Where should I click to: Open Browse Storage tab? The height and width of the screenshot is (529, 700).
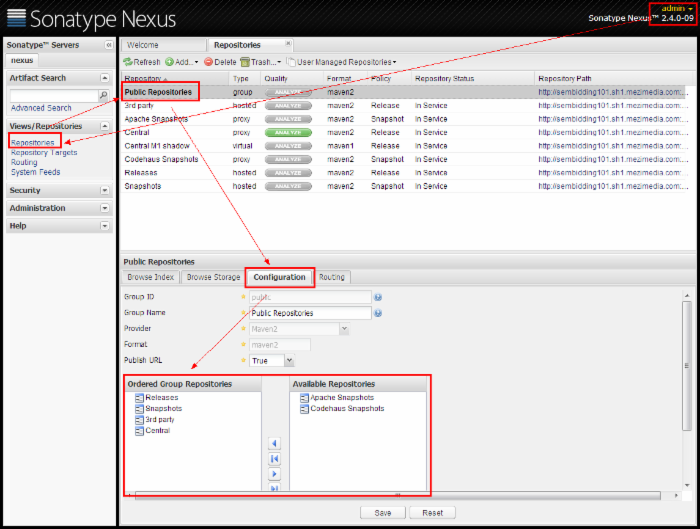coord(213,277)
